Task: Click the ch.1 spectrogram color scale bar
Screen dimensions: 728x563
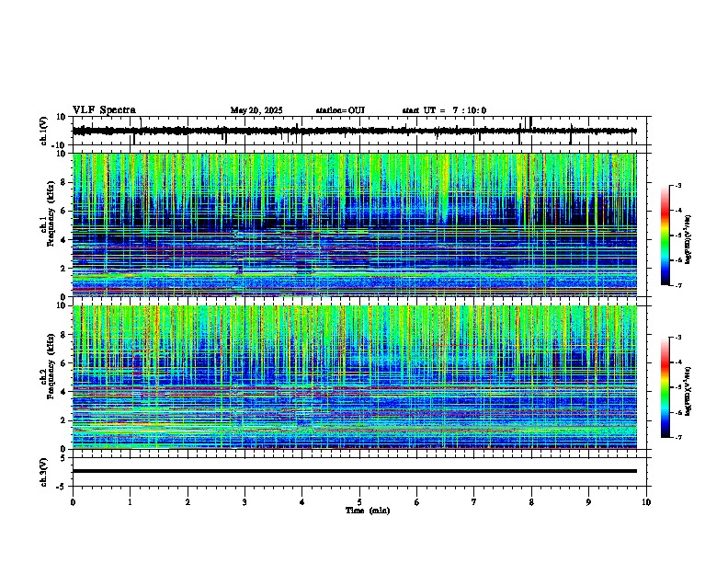Action: click(x=665, y=236)
